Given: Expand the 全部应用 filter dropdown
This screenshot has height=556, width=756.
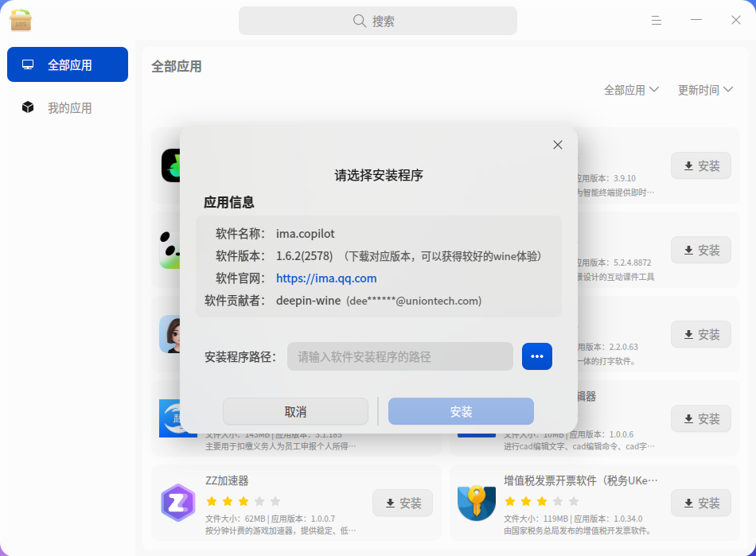Looking at the screenshot, I should click(631, 90).
